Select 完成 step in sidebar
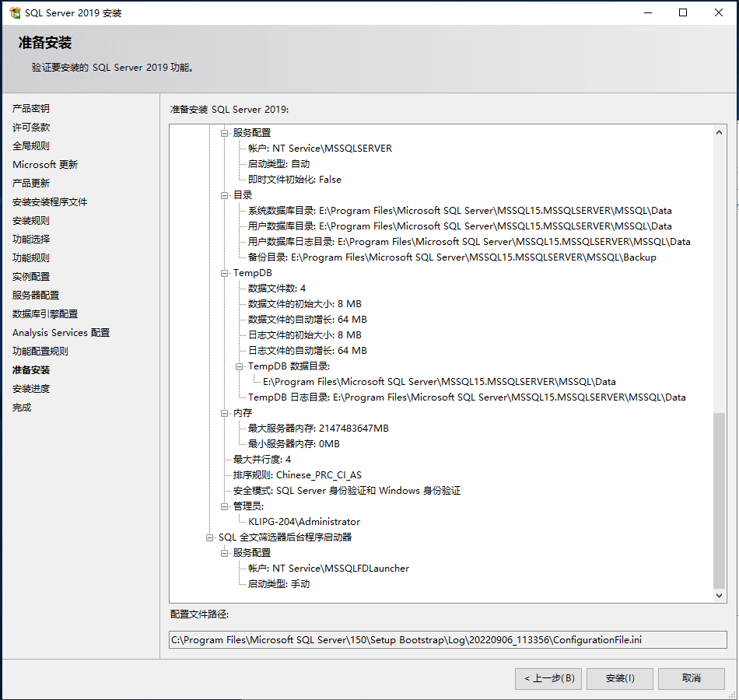 click(x=22, y=408)
